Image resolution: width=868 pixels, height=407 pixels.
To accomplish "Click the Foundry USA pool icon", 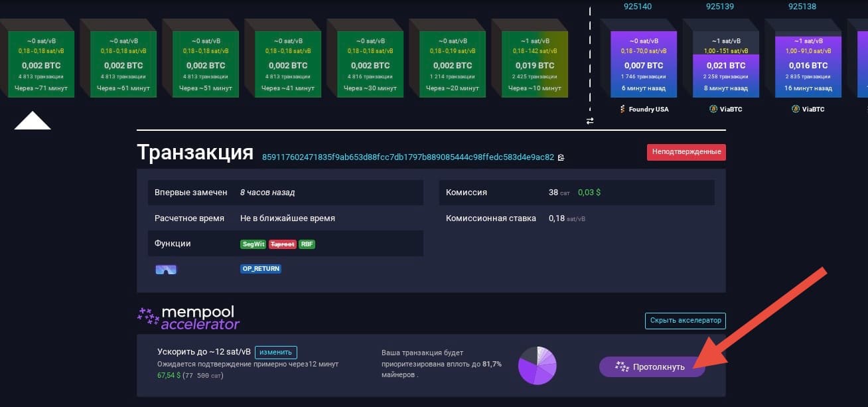I will [x=623, y=109].
